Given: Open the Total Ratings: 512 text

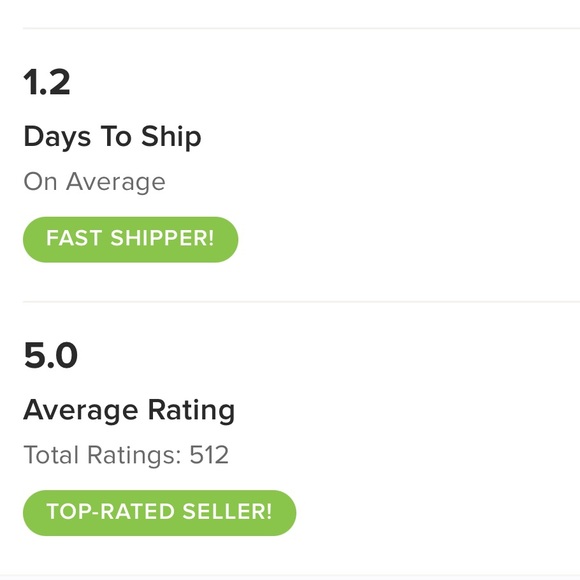Looking at the screenshot, I should pyautogui.click(x=126, y=455).
